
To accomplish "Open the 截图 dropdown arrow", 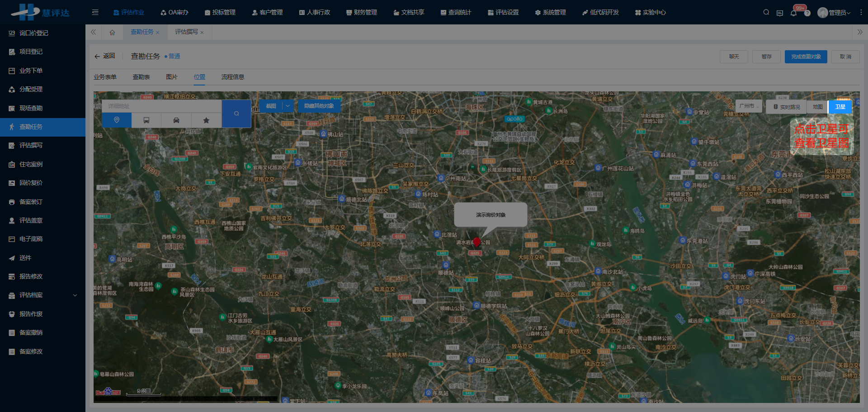I will 288,106.
